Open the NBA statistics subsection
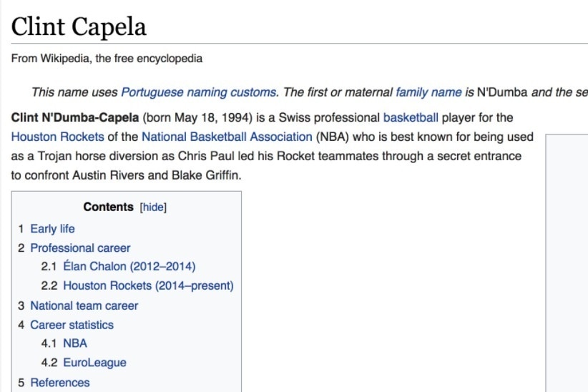588x392 pixels. pos(75,343)
